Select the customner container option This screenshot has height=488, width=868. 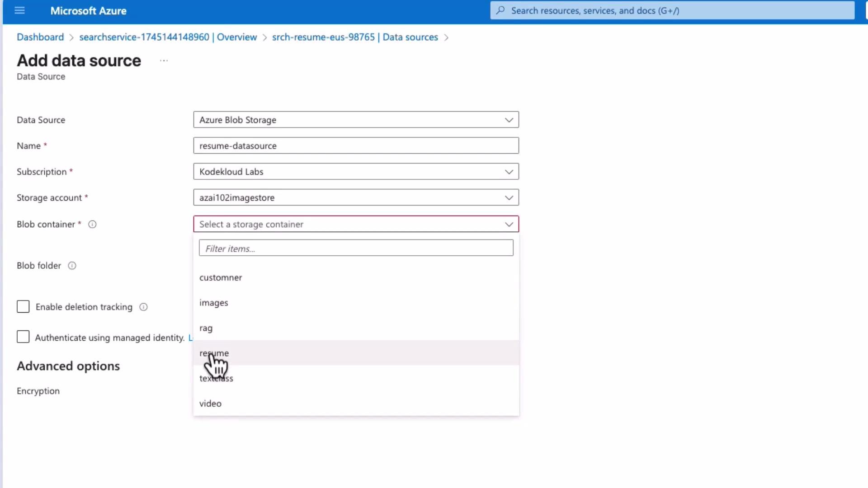point(356,277)
